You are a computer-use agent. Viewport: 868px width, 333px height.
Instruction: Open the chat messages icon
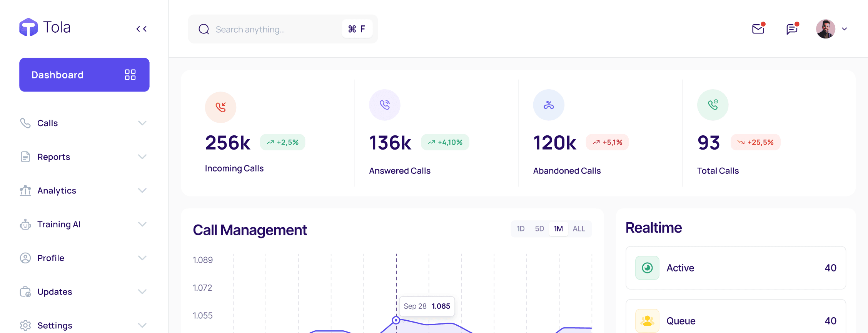(792, 28)
